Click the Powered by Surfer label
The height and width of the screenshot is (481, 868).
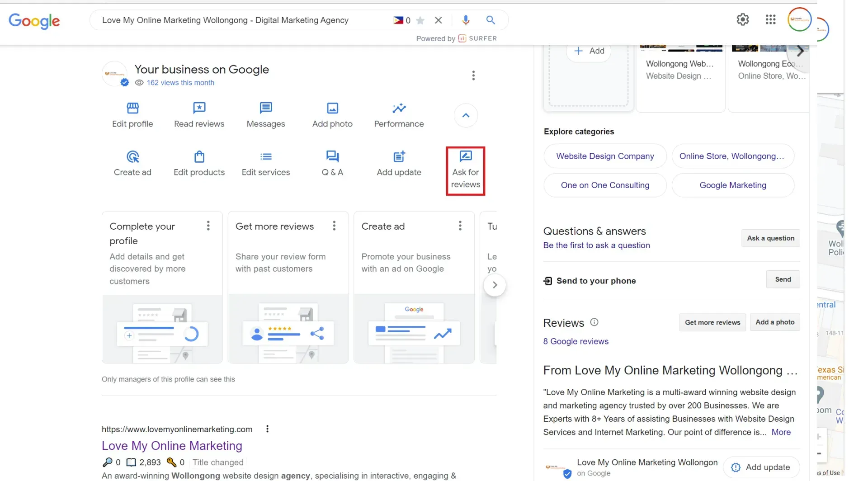pyautogui.click(x=456, y=38)
